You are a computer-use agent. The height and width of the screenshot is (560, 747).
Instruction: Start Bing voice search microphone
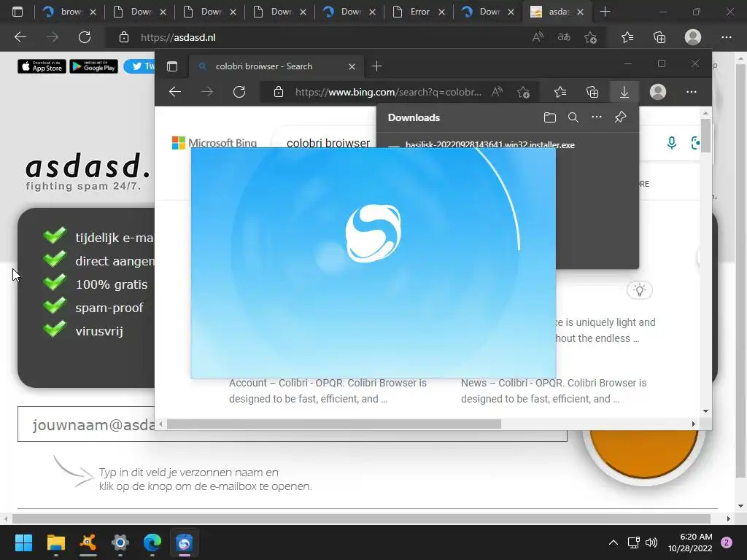pos(671,143)
